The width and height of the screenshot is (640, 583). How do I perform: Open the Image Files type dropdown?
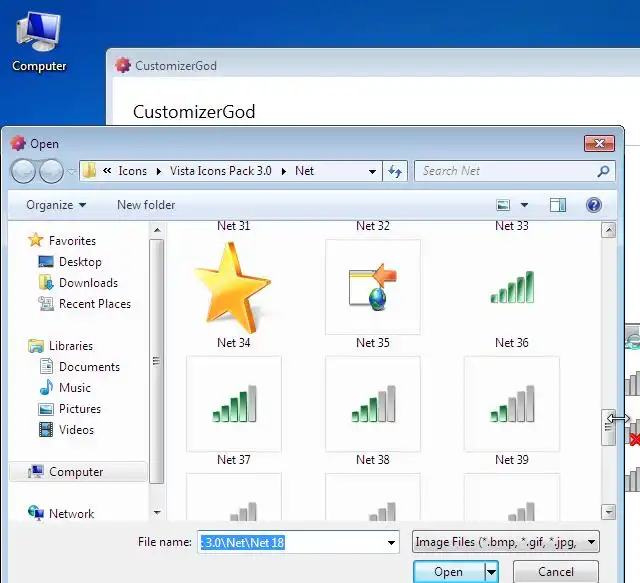(x=506, y=542)
